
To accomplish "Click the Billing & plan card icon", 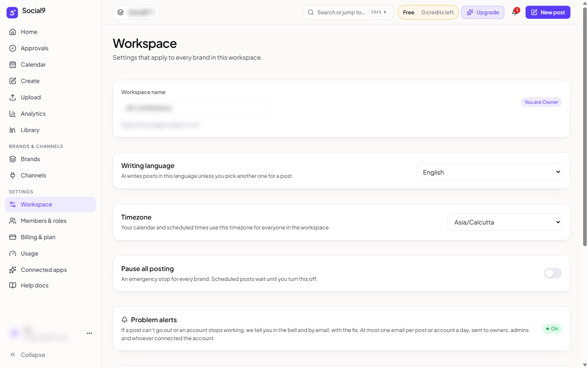I will (x=13, y=237).
